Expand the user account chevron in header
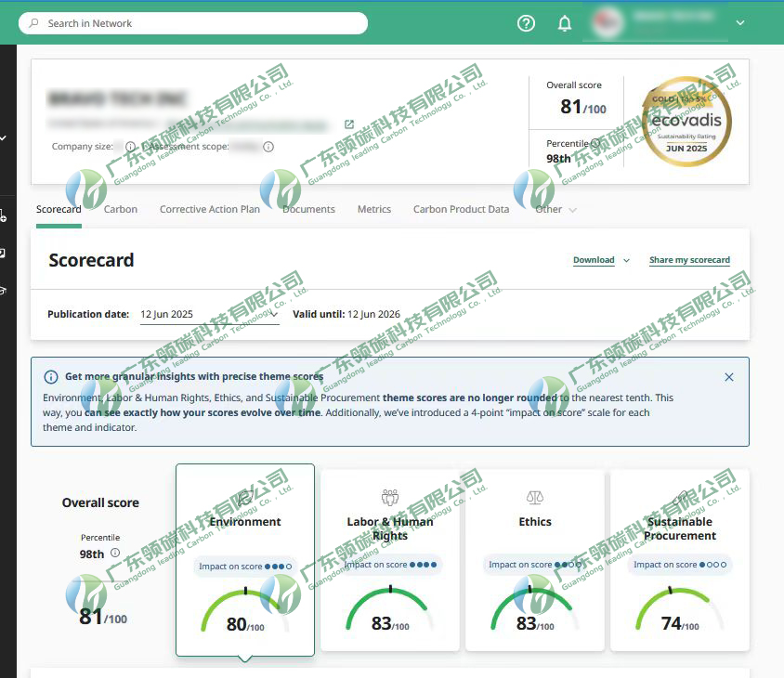 pos(740,23)
